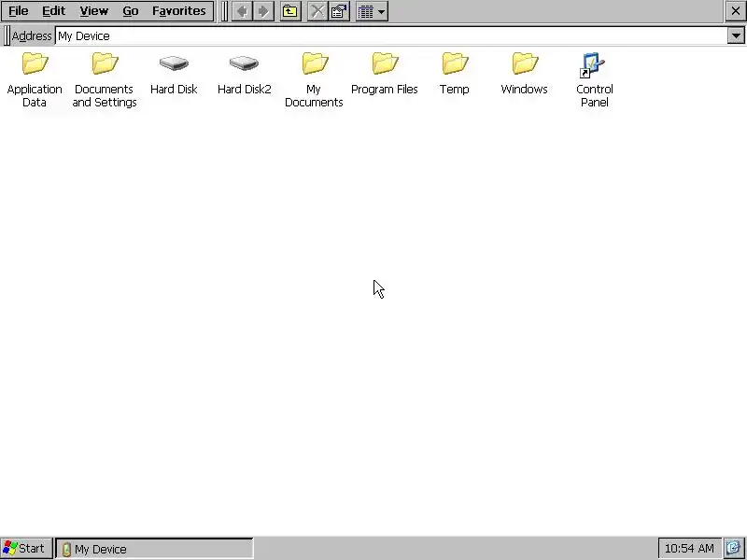Select the My Device taskbar button
This screenshot has height=560, width=747.
154,549
